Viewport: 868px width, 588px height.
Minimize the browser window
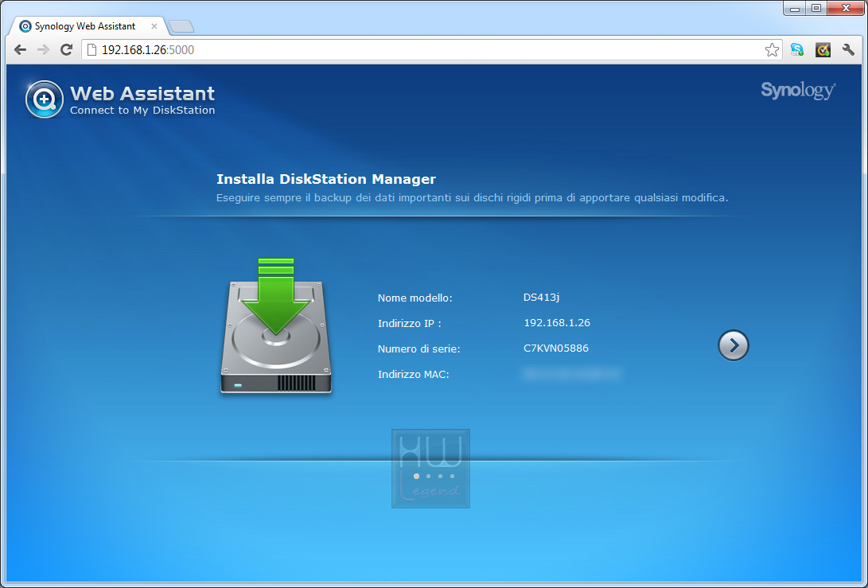click(x=795, y=8)
